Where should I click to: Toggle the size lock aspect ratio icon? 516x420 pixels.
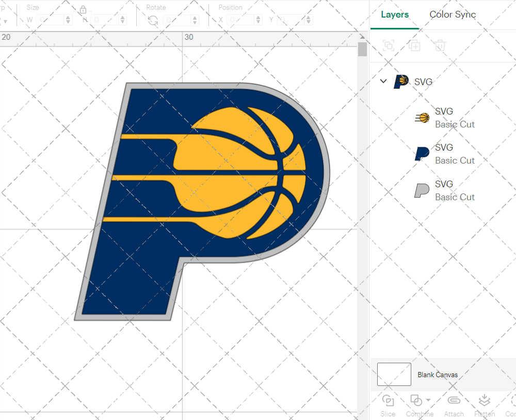pyautogui.click(x=83, y=9)
